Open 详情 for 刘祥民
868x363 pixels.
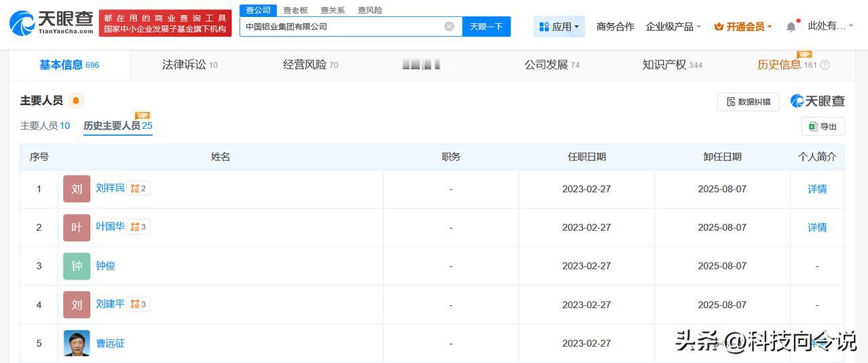pyautogui.click(x=817, y=189)
